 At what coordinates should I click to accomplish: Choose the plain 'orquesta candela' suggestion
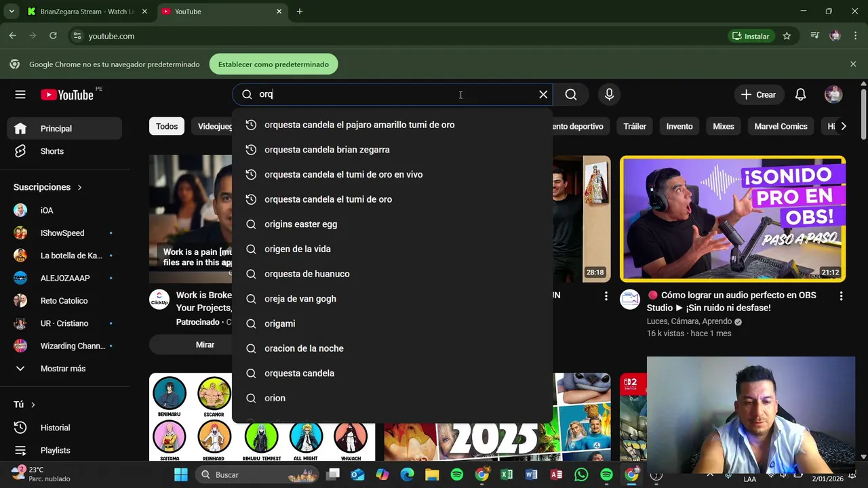(392, 373)
